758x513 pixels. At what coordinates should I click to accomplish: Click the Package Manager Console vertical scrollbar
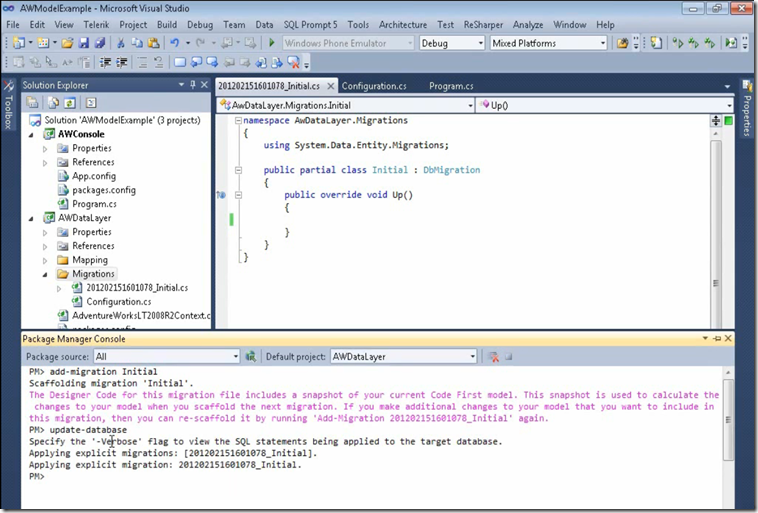click(x=728, y=421)
